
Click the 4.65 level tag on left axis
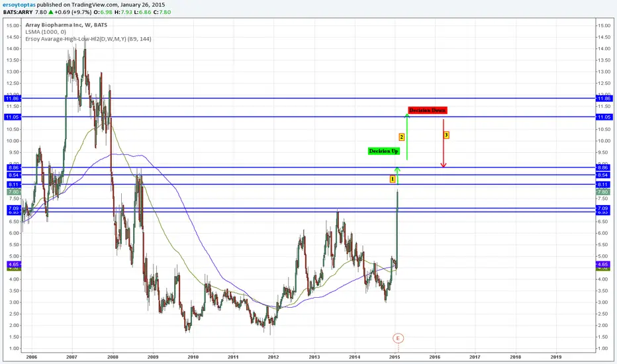click(13, 265)
